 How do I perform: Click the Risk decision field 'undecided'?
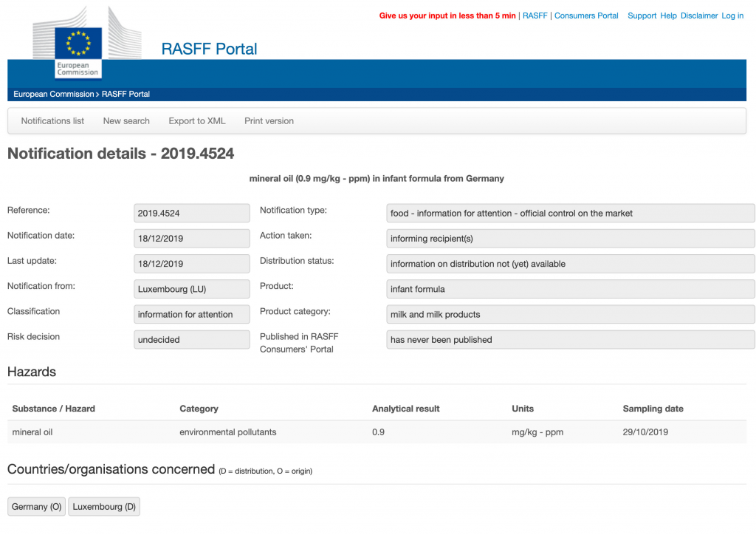coord(192,340)
